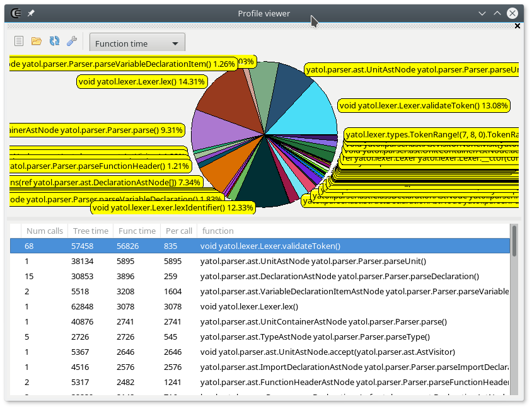Click the pin icon in title bar
The height and width of the screenshot is (409, 532).
coord(32,13)
